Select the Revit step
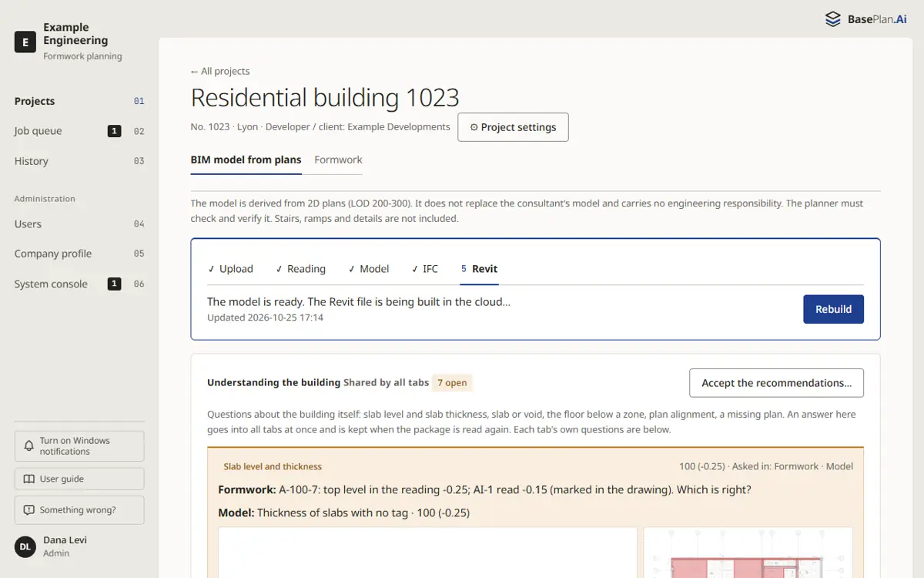Screen dimensions: 924x578 coord(479,269)
